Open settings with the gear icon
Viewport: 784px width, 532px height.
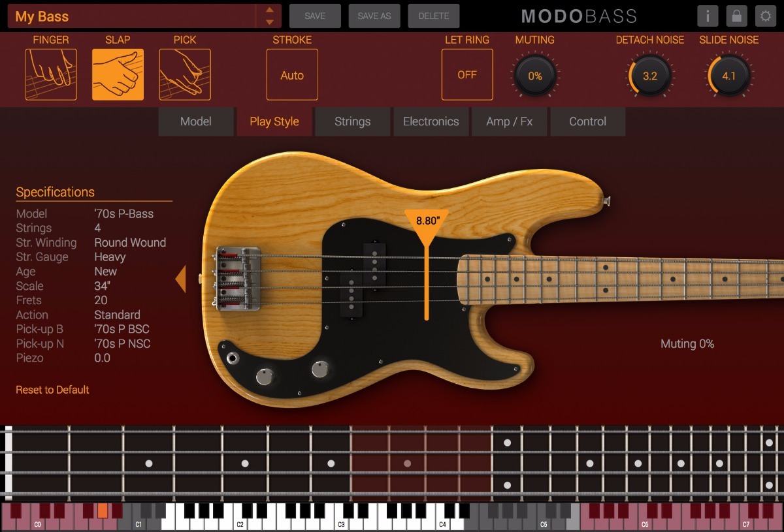765,16
